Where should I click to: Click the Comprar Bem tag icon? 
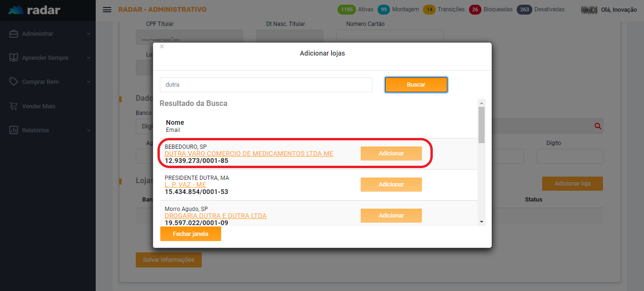pyautogui.click(x=14, y=82)
